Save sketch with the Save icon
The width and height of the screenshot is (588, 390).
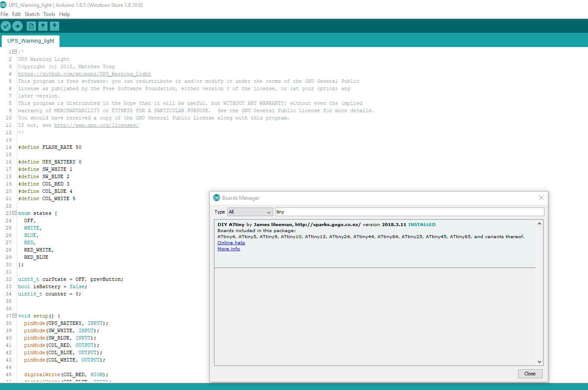click(54, 26)
